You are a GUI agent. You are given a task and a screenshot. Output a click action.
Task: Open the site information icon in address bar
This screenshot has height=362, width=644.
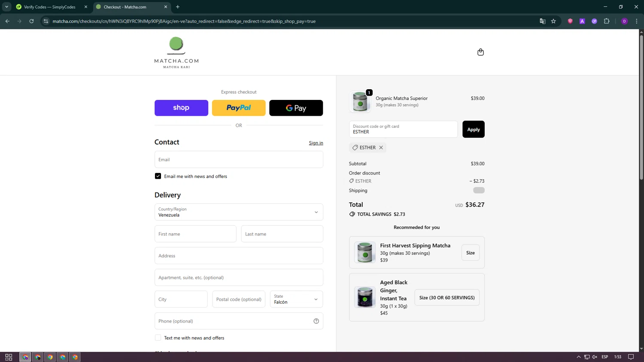coord(46,21)
